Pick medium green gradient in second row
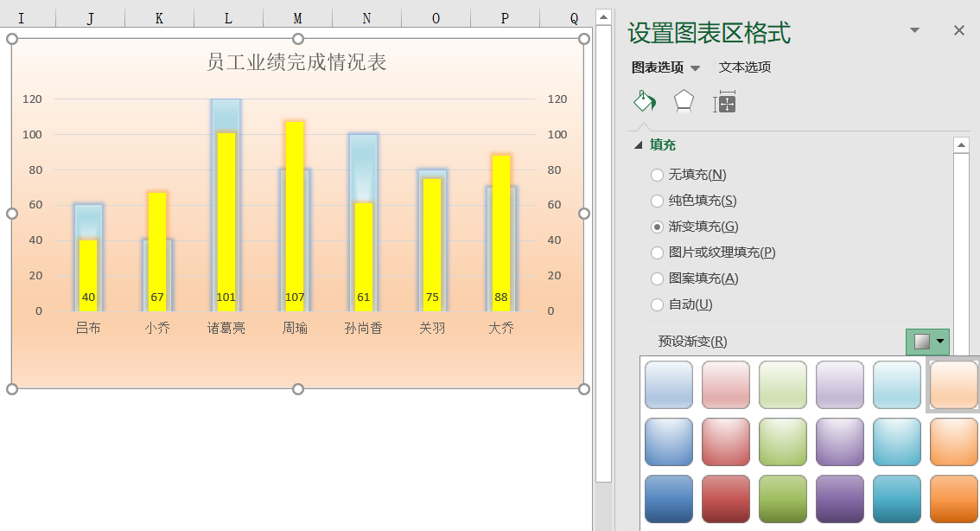This screenshot has width=980, height=531. (x=782, y=442)
